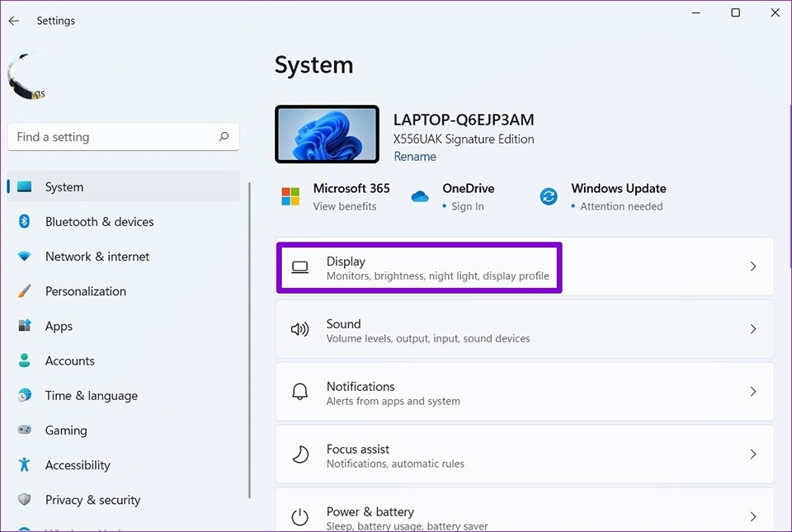Open Network & internet via its Wi-Fi icon

pyautogui.click(x=22, y=257)
